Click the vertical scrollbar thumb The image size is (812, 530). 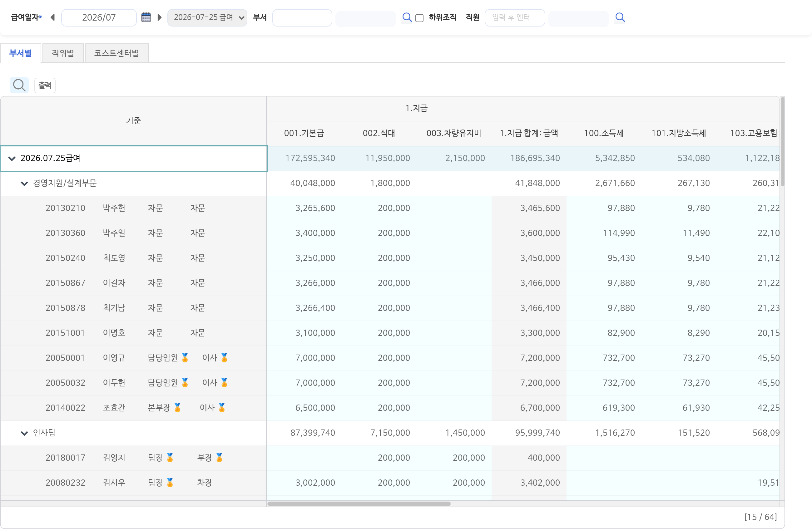coord(782,141)
